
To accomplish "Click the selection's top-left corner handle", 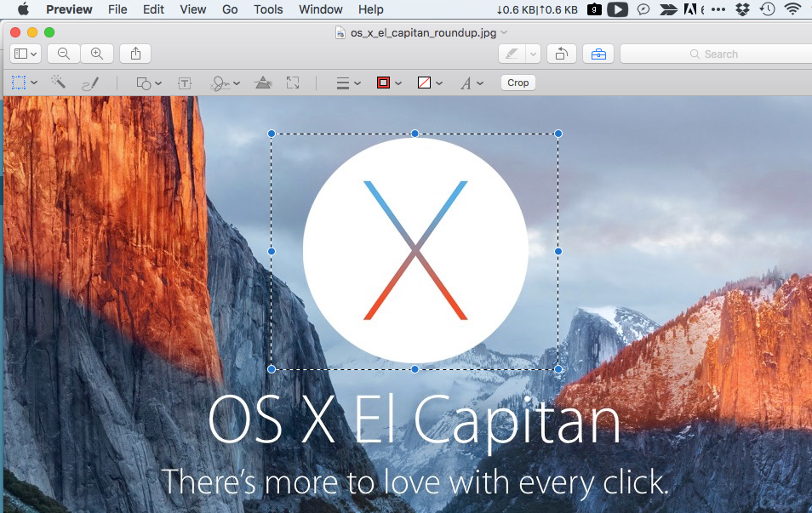I will [x=272, y=134].
